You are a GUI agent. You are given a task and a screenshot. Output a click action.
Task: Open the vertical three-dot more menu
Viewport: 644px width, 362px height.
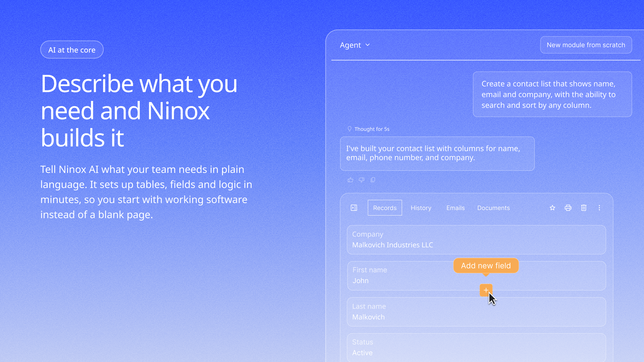point(599,208)
